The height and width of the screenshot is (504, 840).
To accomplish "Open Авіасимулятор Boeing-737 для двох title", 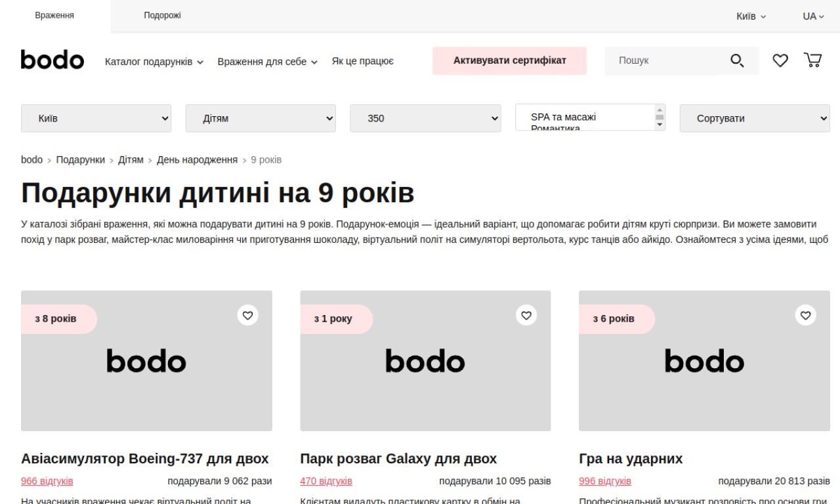I will (145, 459).
